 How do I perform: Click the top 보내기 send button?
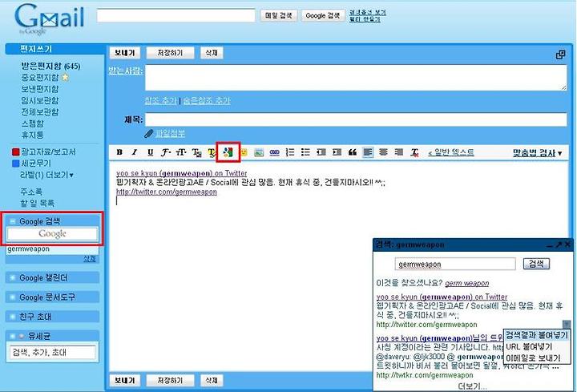pos(125,53)
